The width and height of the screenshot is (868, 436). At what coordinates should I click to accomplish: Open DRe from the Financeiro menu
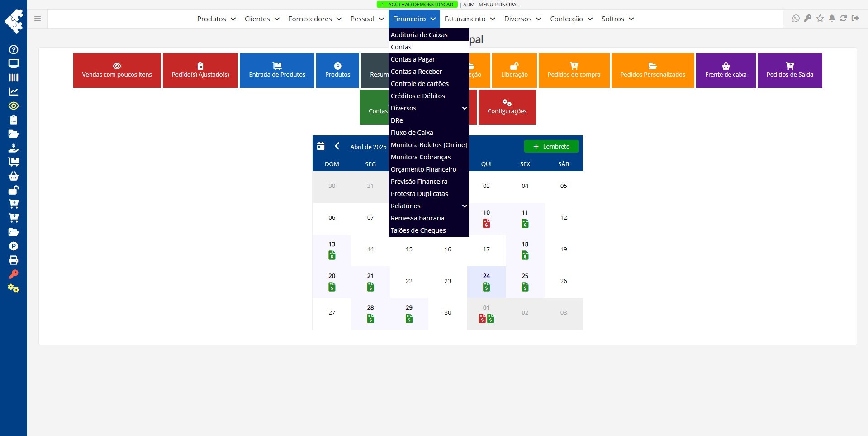(x=428, y=120)
